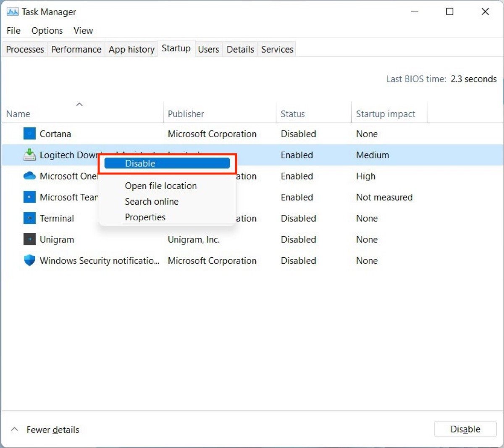The image size is (504, 448).
Task: Click the Task Manager title bar icon
Action: pyautogui.click(x=12, y=12)
